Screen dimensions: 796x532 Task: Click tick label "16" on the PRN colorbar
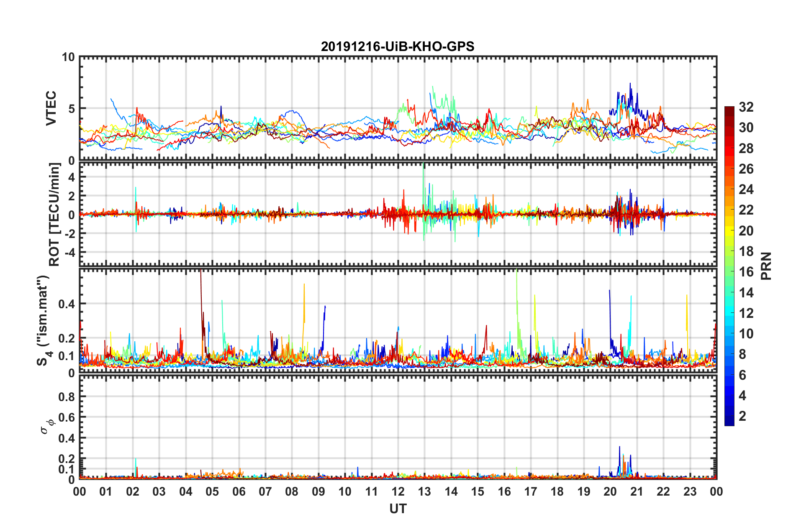[746, 272]
